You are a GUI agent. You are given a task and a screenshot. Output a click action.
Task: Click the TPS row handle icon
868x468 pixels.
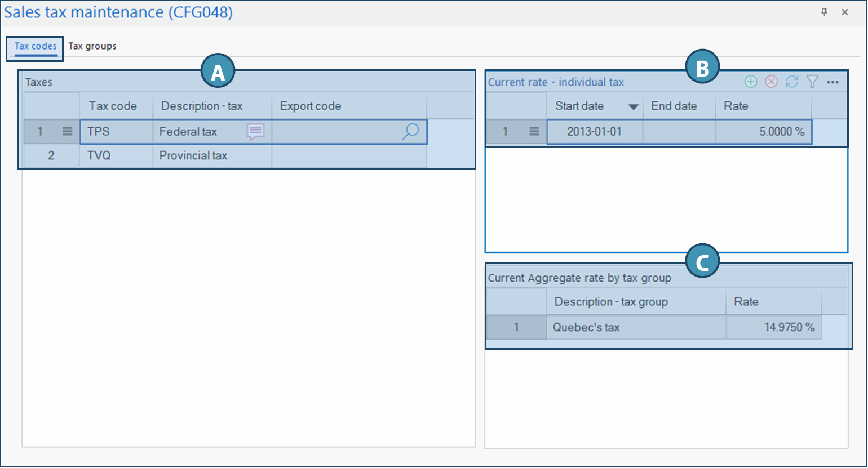tap(67, 132)
